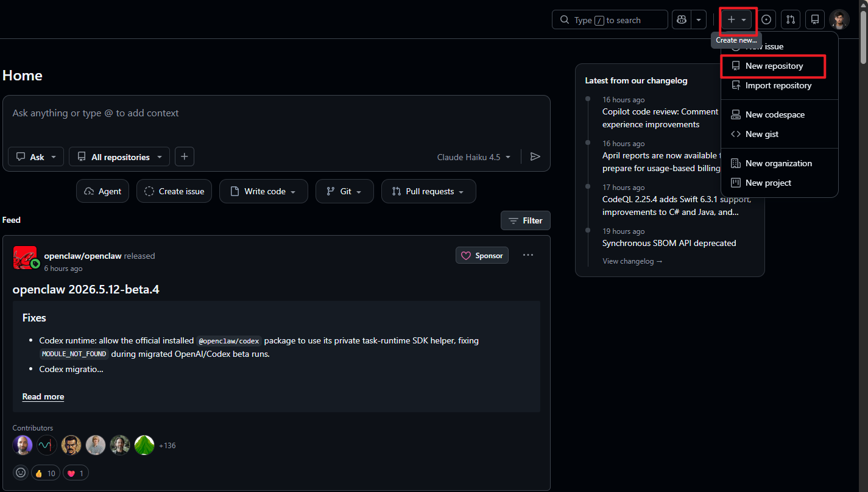This screenshot has height=492, width=868.
Task: Open the user profile avatar menu
Action: pos(839,20)
